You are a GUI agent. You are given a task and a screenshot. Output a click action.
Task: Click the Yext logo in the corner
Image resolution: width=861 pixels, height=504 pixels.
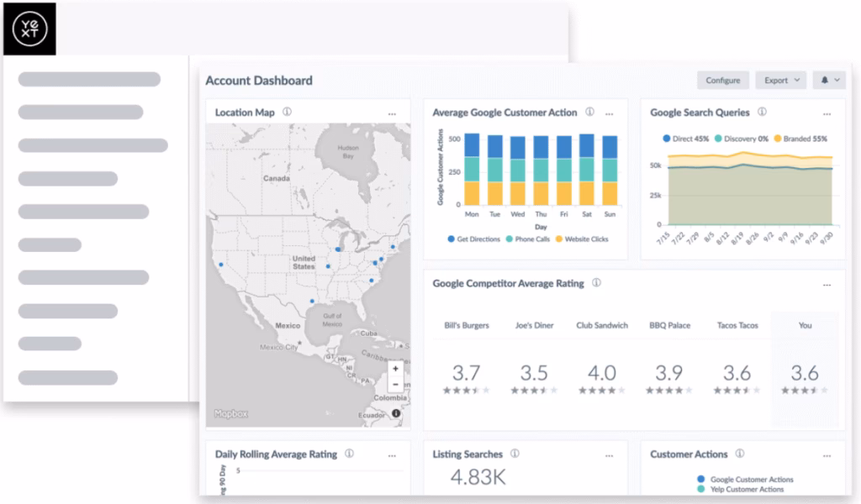tap(29, 29)
